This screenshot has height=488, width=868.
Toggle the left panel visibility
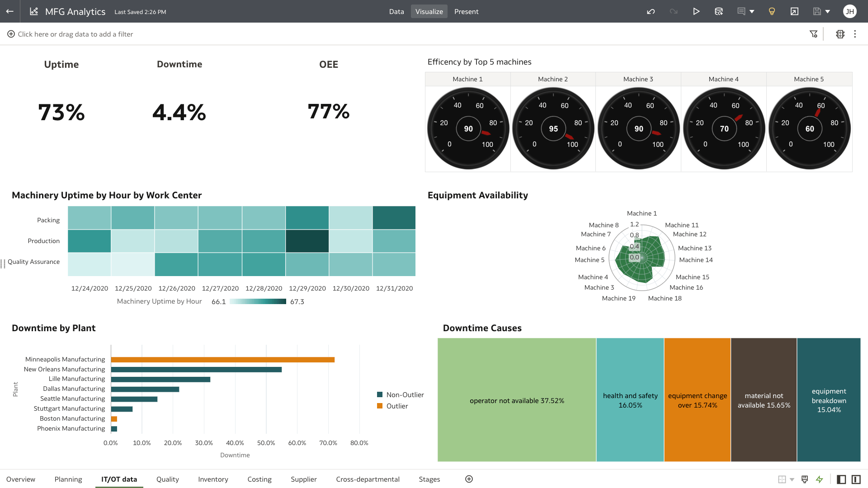[x=841, y=479]
